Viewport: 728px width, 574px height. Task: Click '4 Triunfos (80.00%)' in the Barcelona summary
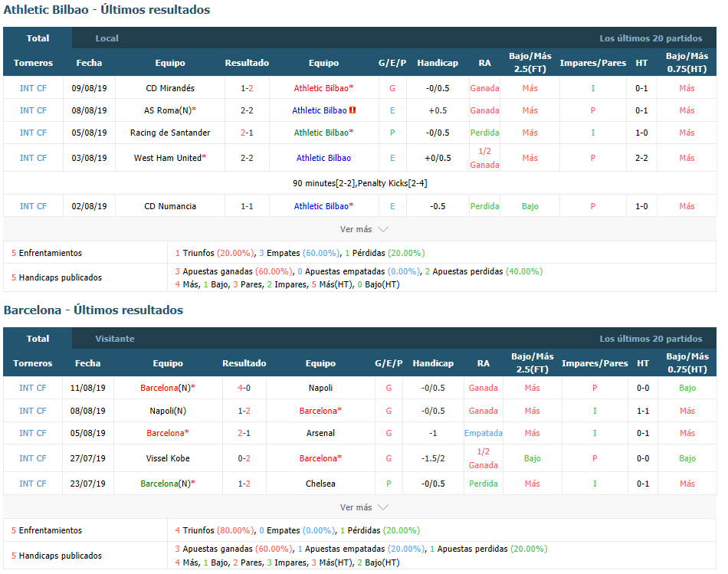point(215,530)
